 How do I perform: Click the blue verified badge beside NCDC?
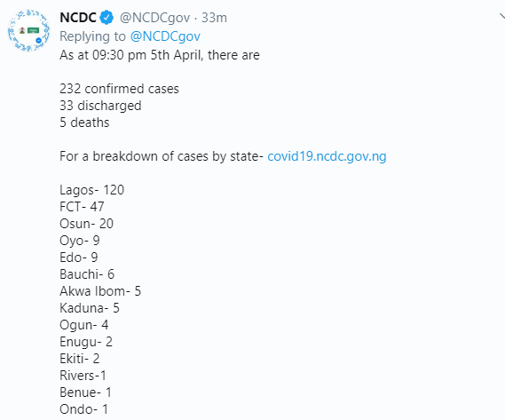(x=107, y=18)
